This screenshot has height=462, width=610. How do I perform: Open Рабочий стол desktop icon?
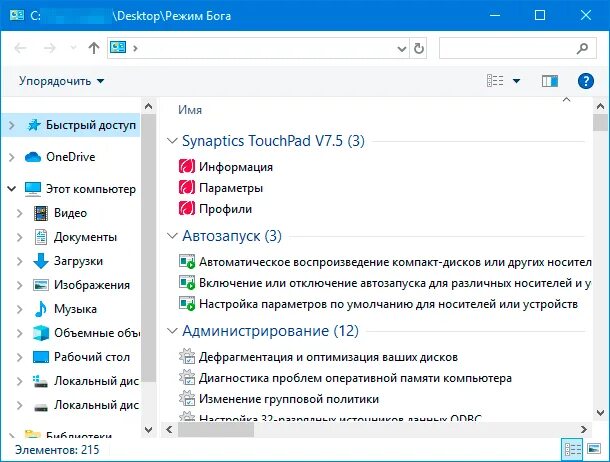coord(41,357)
